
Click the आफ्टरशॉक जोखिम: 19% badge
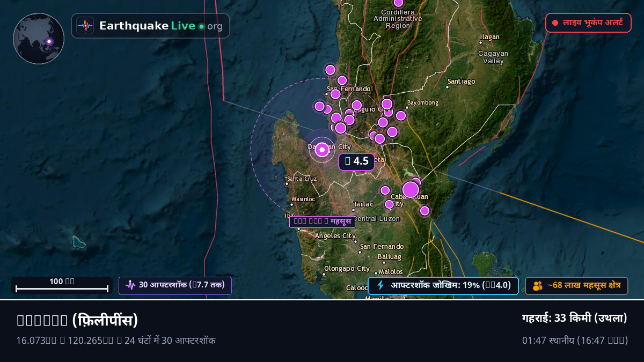(443, 285)
